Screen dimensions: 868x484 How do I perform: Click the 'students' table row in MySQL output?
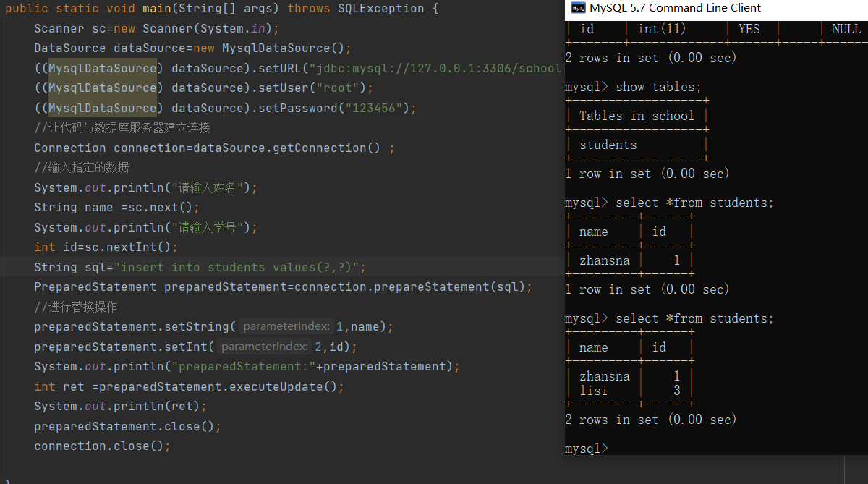click(608, 145)
